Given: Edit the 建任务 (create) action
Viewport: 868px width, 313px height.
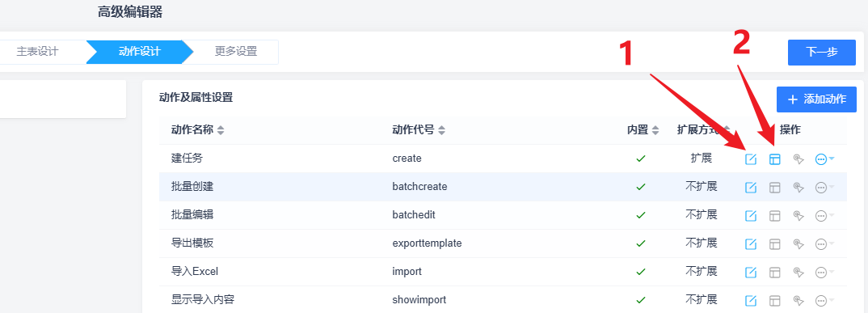Looking at the screenshot, I should pyautogui.click(x=751, y=159).
